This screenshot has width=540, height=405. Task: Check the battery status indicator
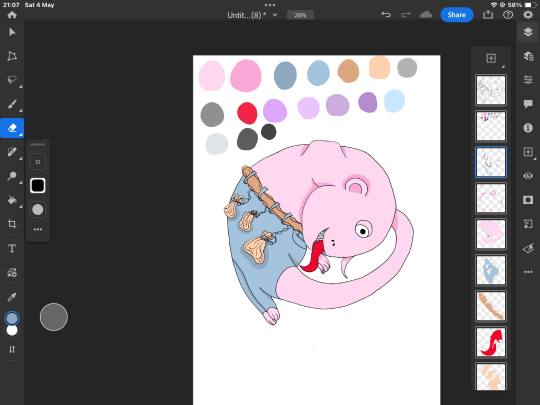pos(529,5)
